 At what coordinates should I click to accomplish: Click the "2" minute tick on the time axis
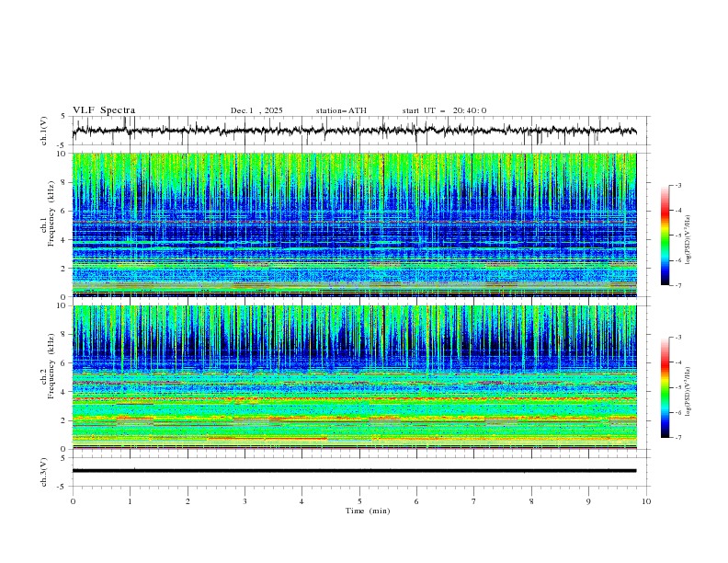(188, 501)
